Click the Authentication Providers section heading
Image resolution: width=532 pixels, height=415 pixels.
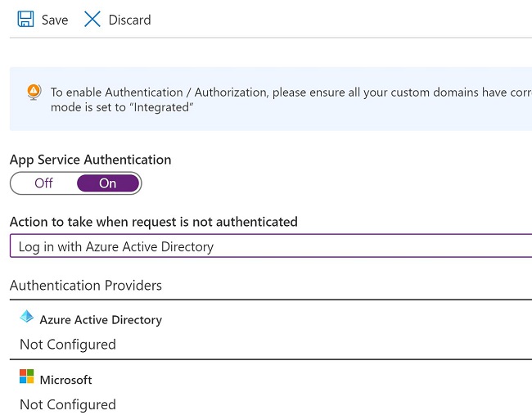point(86,286)
